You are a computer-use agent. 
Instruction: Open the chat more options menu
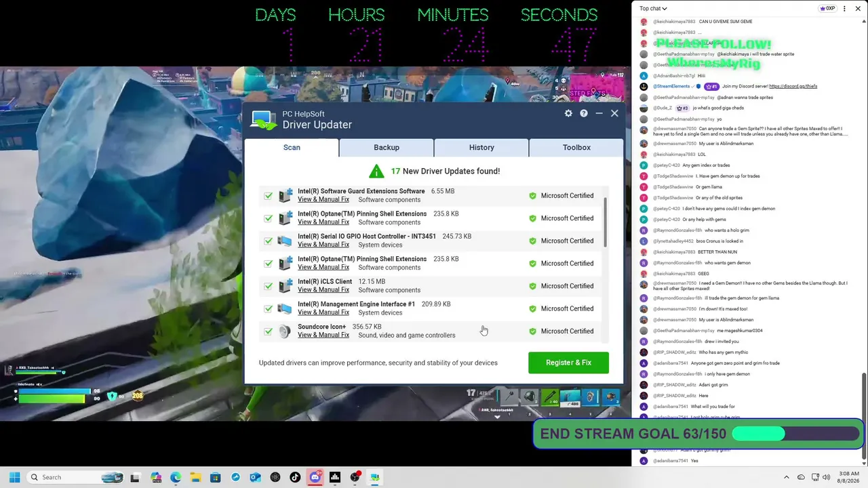(844, 9)
